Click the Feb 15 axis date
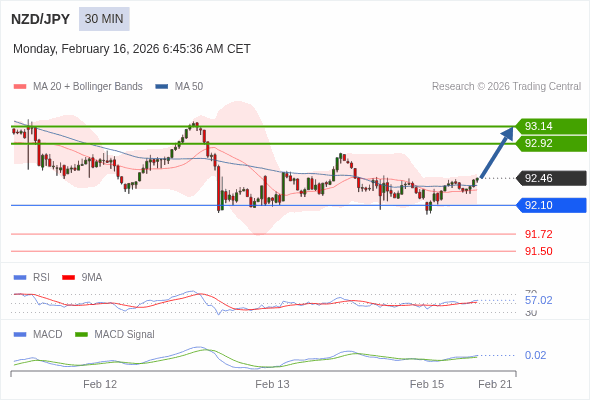This screenshot has height=400, width=590. 427,384
